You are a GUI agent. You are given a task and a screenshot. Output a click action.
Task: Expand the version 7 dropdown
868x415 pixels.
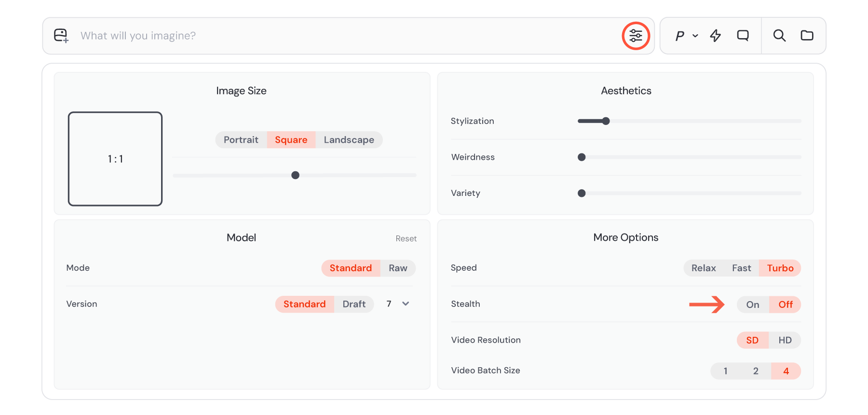tap(398, 304)
